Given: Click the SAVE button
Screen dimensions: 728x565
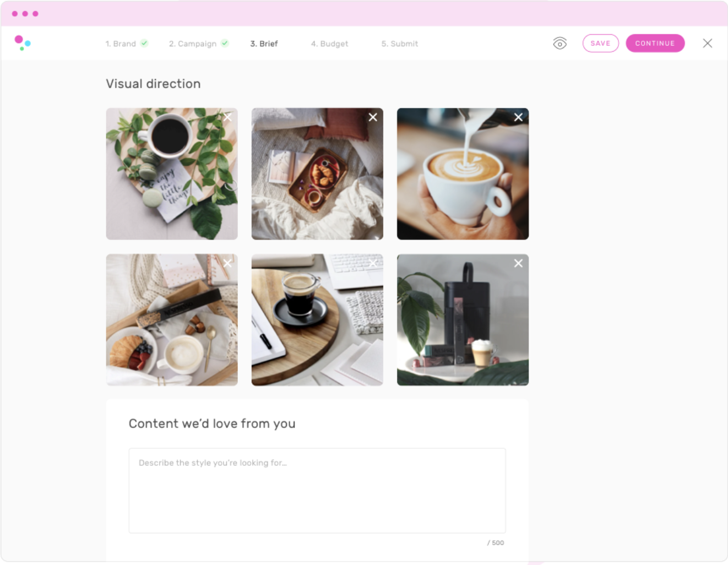Looking at the screenshot, I should (x=601, y=44).
